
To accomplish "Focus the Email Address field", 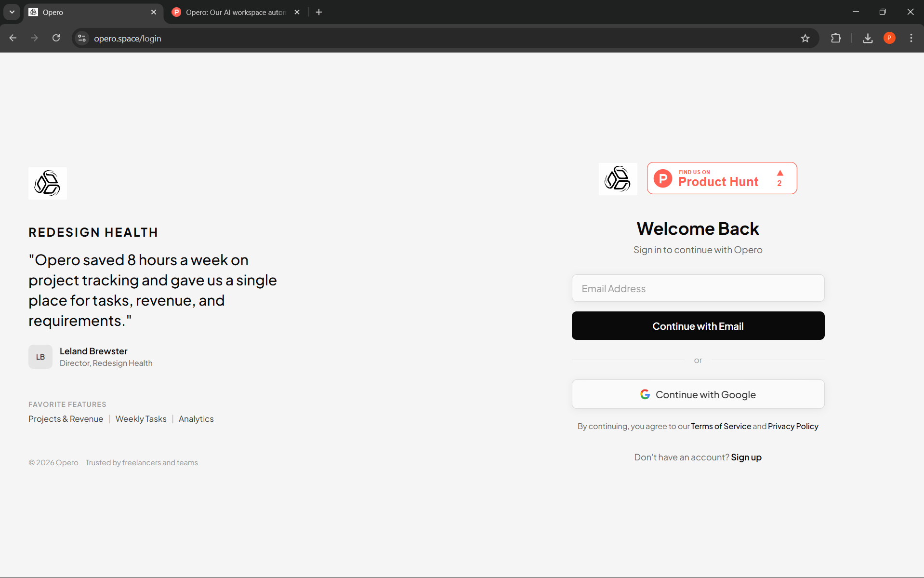I will 698,288.
